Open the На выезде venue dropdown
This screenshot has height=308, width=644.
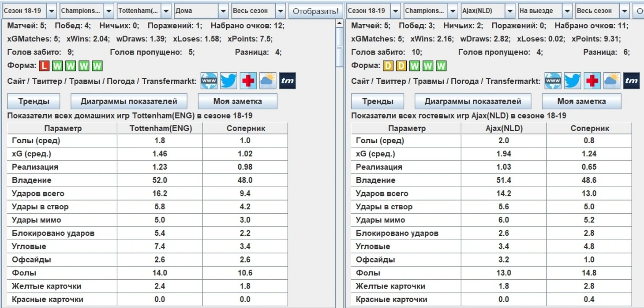(x=545, y=11)
